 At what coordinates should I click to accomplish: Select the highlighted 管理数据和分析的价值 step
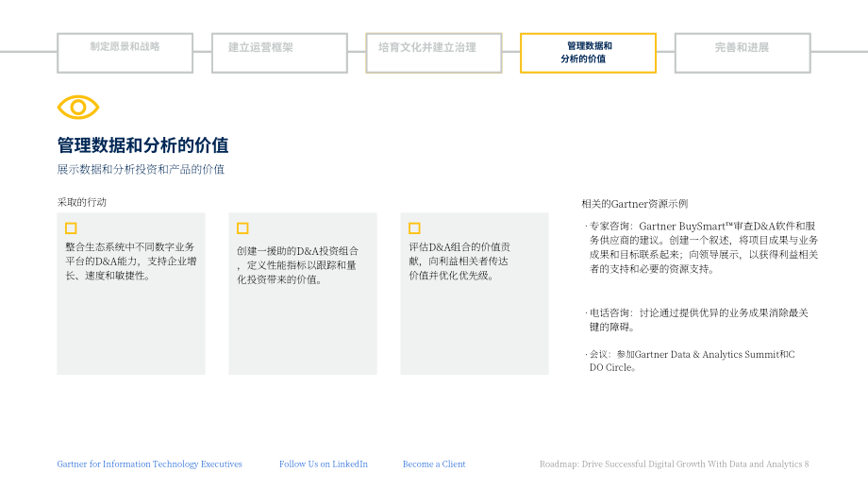[589, 53]
